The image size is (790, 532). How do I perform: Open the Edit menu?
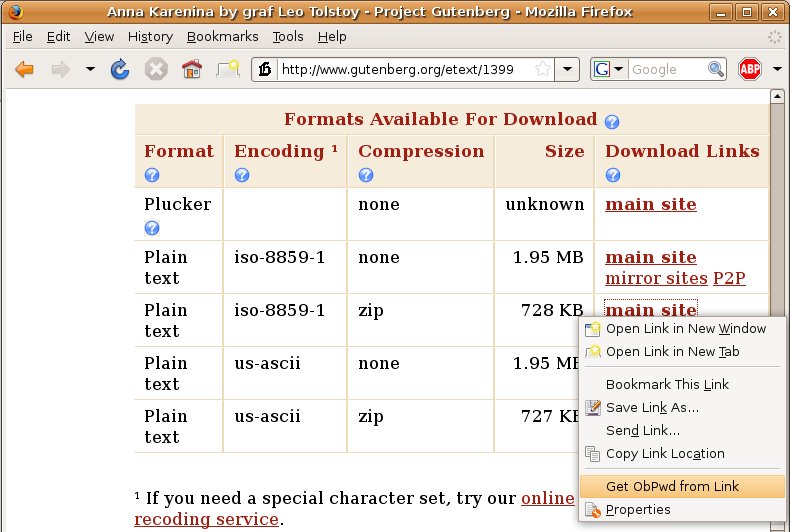click(x=58, y=37)
